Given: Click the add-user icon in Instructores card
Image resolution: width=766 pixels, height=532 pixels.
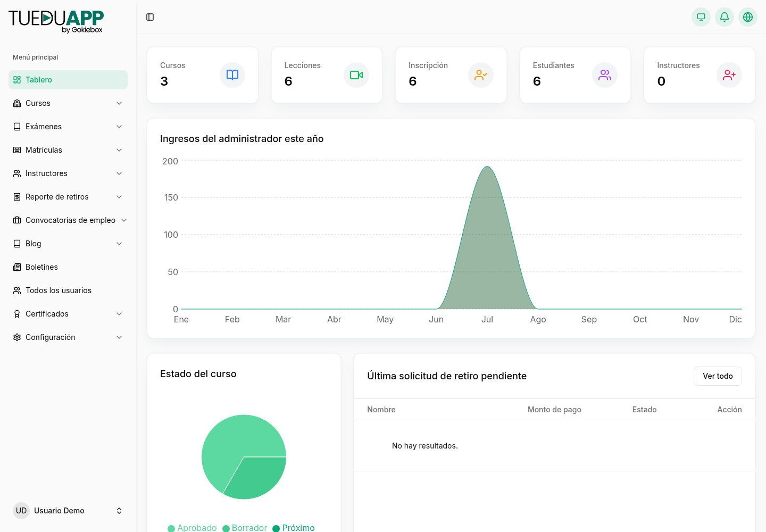Looking at the screenshot, I should click(x=729, y=75).
